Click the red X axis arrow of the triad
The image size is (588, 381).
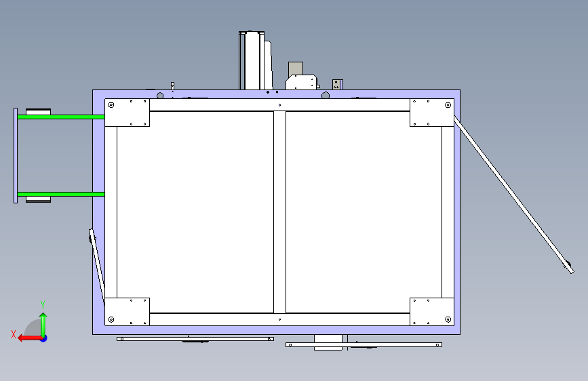pos(30,338)
